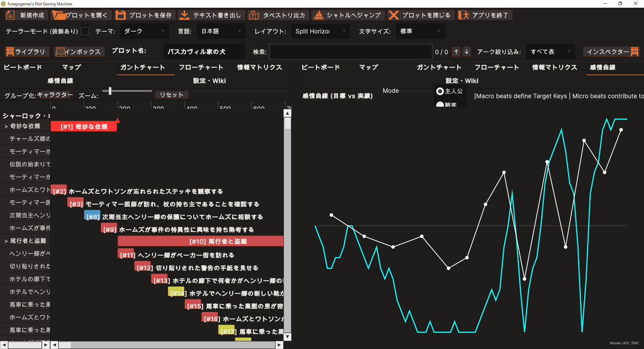The width and height of the screenshot is (644, 349).
Task: Click プロット名 field バスカヴィル家の犬
Action: tap(204, 52)
